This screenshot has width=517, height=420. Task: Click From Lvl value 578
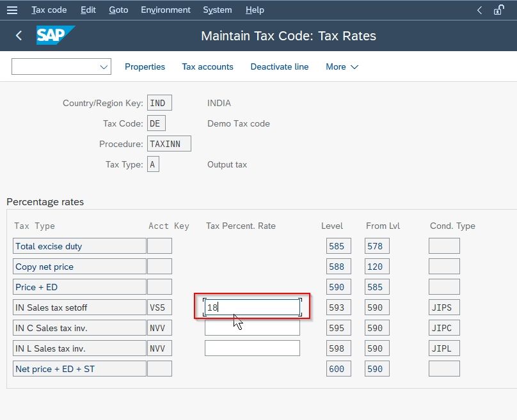377,246
